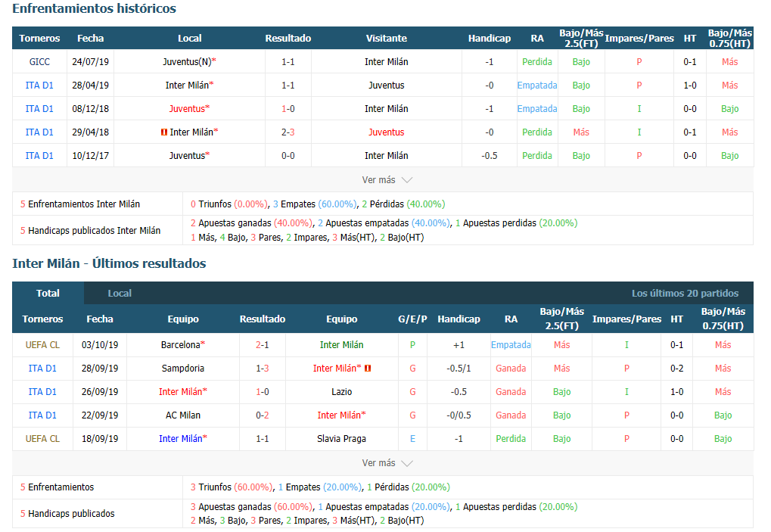Click the Slavia Praga team name

point(342,439)
